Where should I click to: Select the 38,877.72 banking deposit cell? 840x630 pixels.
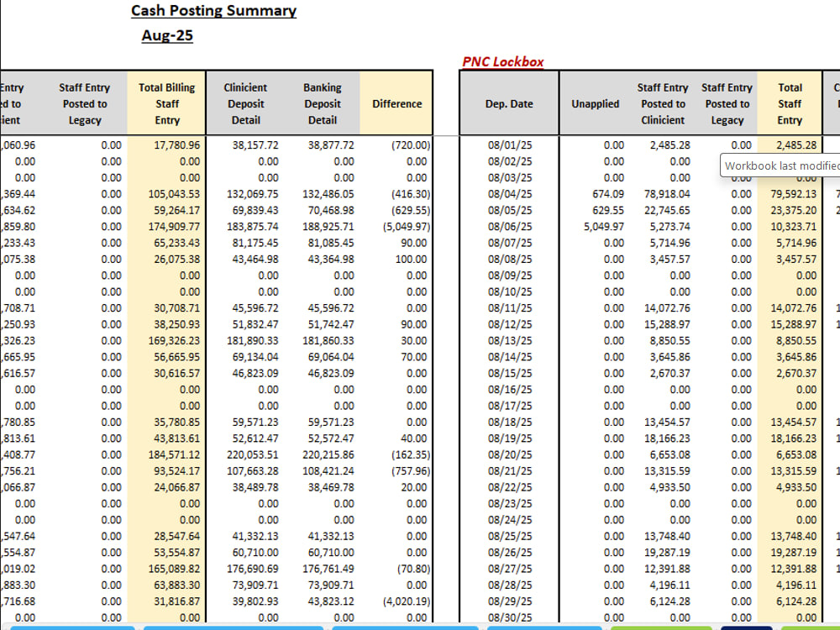tap(330, 145)
